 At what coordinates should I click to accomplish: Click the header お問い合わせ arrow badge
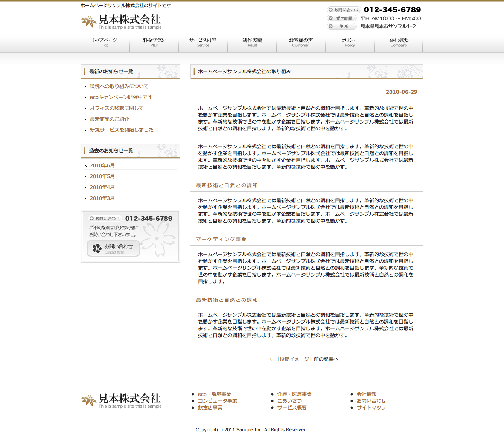pos(344,10)
